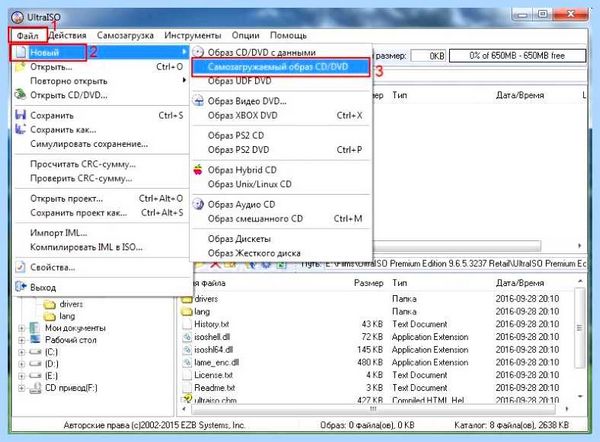Select Новый submenu entry
This screenshot has height=442, width=600.
point(101,52)
